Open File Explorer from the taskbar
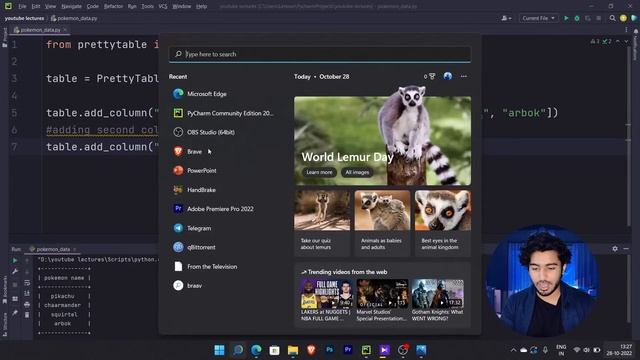The width and height of the screenshot is (640, 360). tap(293, 350)
